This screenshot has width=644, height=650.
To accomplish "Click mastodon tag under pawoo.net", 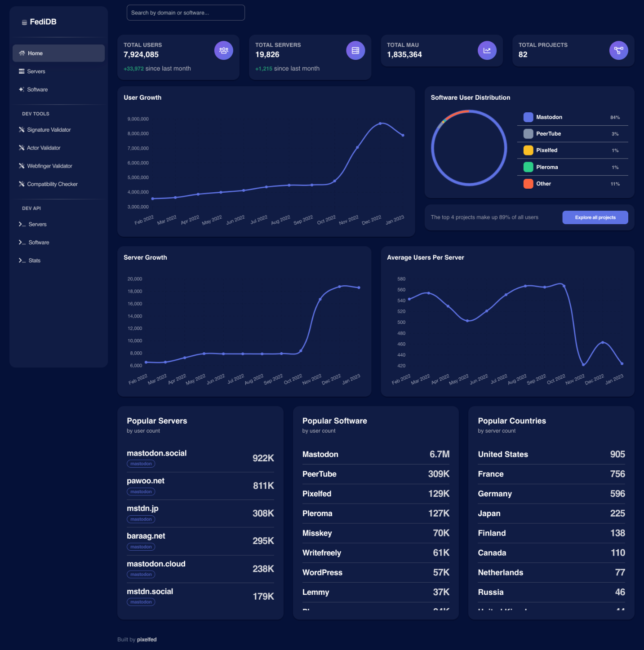I will pyautogui.click(x=141, y=492).
